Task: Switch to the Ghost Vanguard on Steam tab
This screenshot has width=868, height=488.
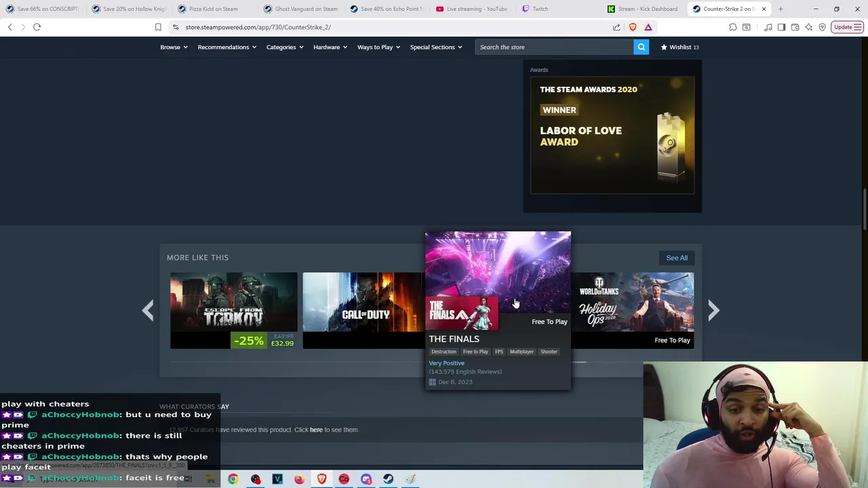Action: click(300, 9)
